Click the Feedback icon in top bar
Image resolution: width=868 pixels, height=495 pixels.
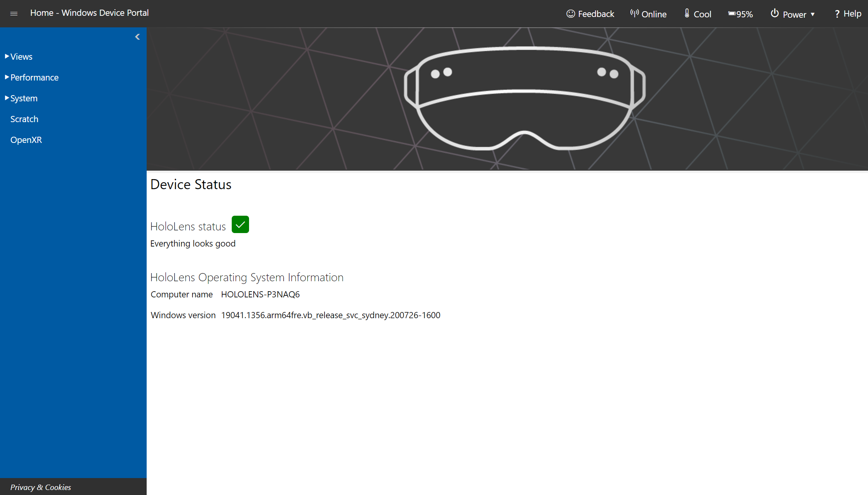click(571, 13)
